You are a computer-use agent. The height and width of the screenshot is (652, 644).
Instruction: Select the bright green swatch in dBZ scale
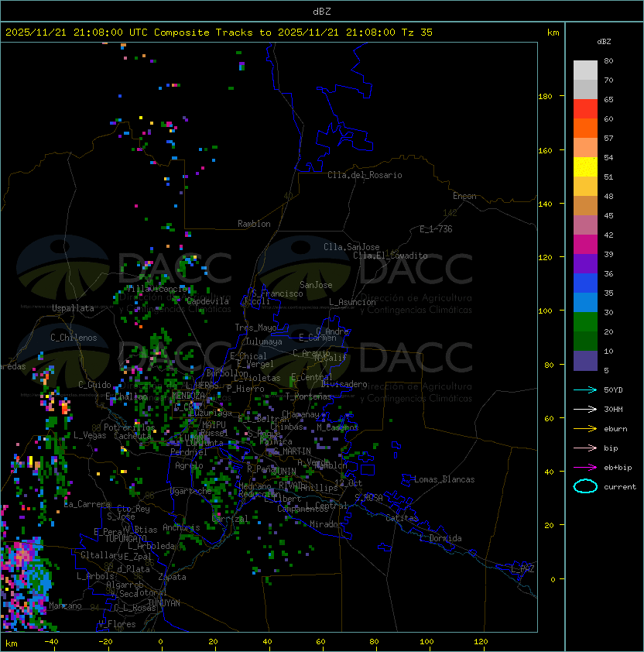585,322
